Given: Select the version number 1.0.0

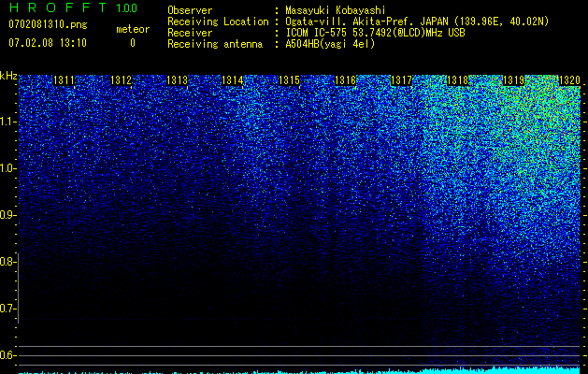Looking at the screenshot, I should tap(127, 7).
